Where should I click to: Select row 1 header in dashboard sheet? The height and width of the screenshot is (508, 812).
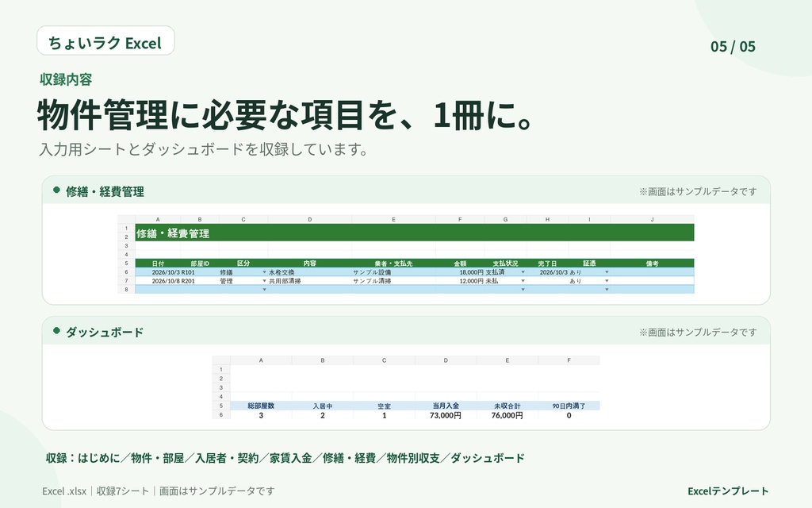(221, 370)
